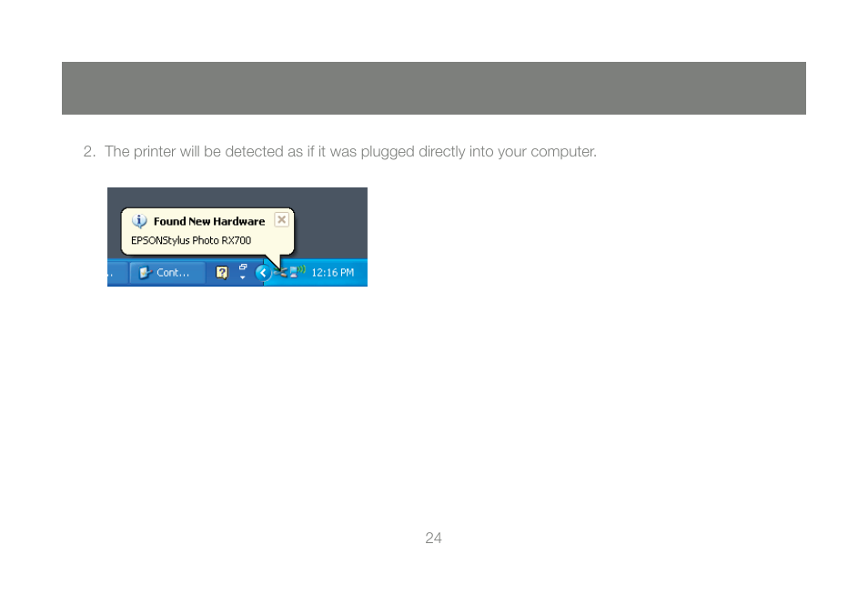Click the info icon in the hardware balloon
This screenshot has height=605, width=868.
point(139,221)
